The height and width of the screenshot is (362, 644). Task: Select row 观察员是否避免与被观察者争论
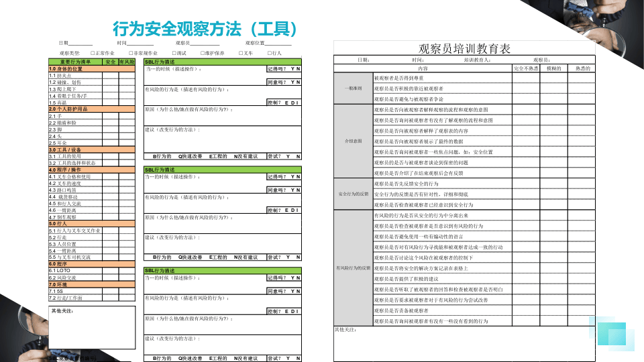click(484, 99)
